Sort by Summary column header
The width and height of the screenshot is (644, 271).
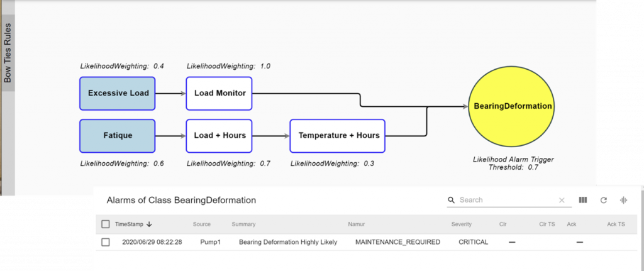[243, 224]
